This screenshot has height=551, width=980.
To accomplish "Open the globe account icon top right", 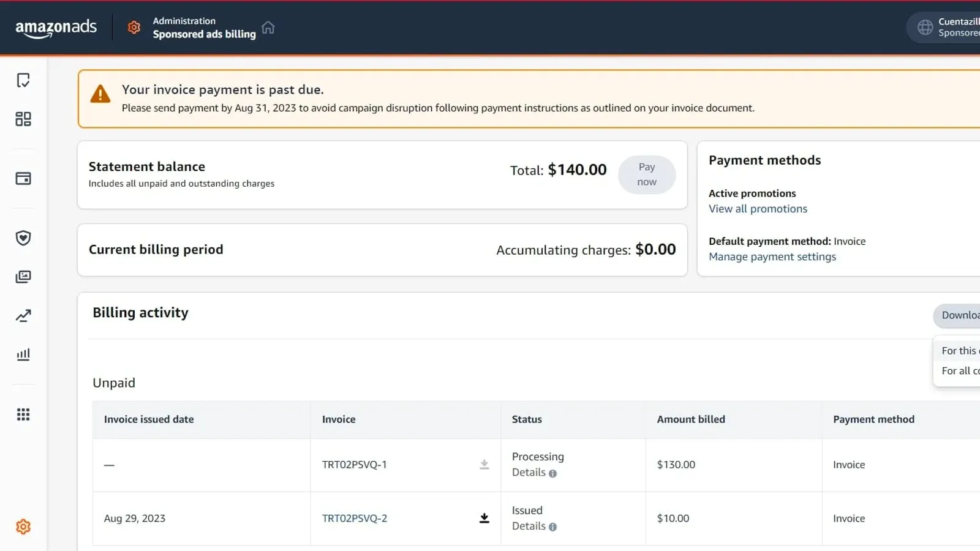I will (925, 27).
